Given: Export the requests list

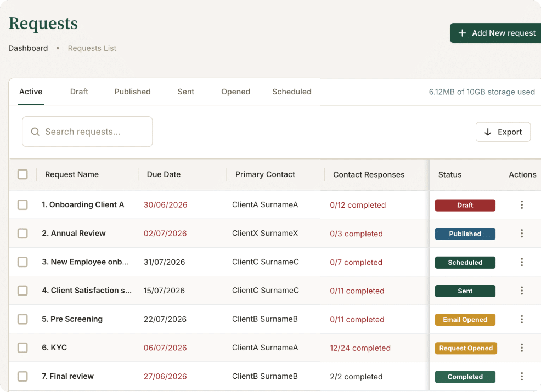Looking at the screenshot, I should pyautogui.click(x=503, y=132).
